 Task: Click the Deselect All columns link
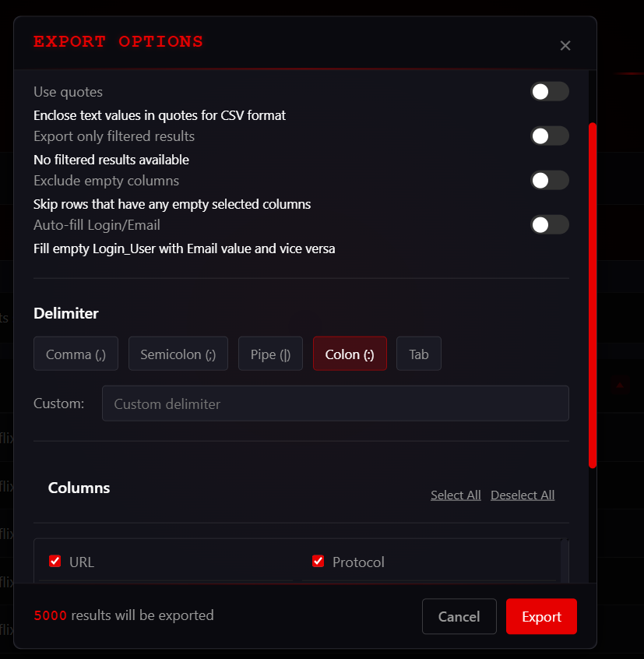pyautogui.click(x=523, y=495)
